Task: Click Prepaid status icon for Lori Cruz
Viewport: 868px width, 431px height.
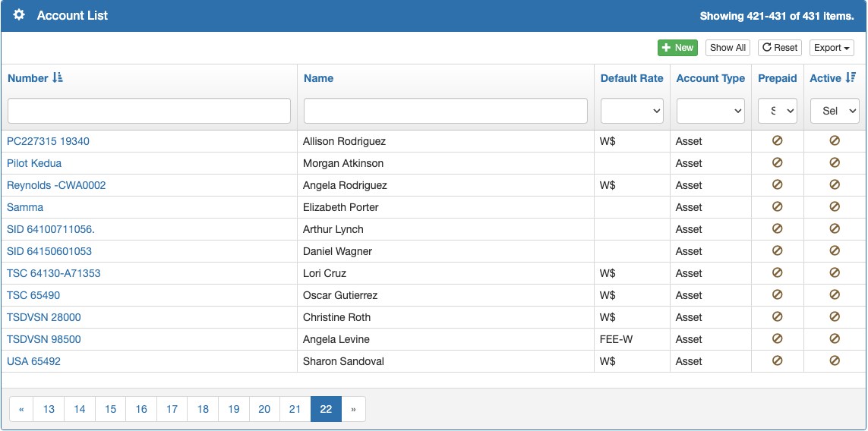Action: [x=777, y=272]
